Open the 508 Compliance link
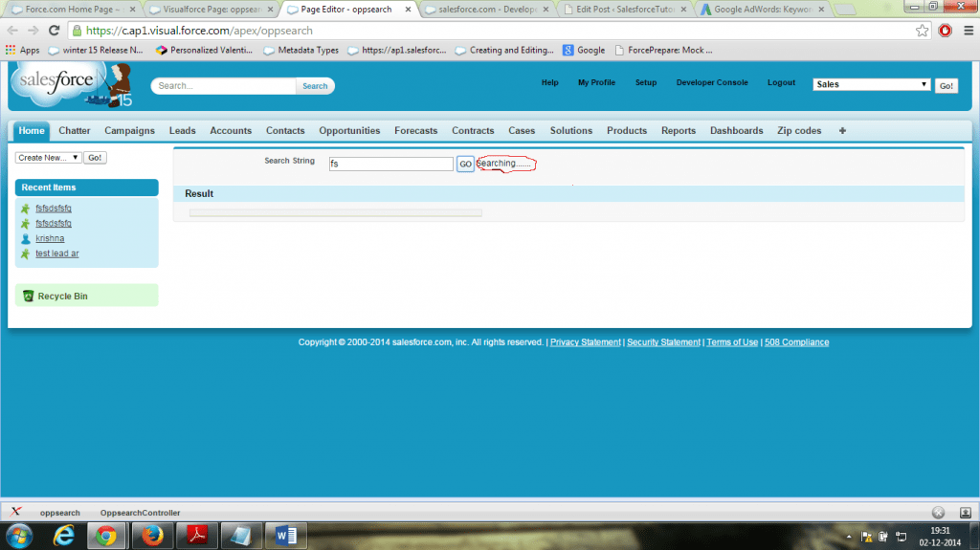This screenshot has height=550, width=980. (x=796, y=342)
